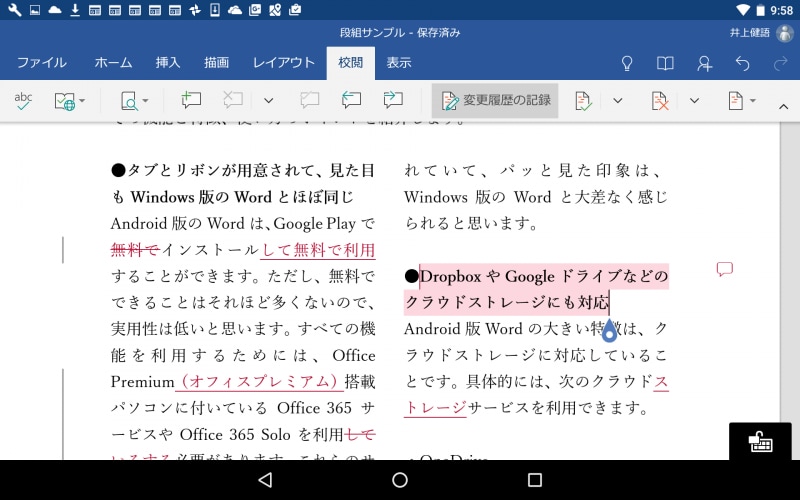This screenshot has height=500, width=800.
Task: Tap the blue selection handle
Action: [x=609, y=331]
